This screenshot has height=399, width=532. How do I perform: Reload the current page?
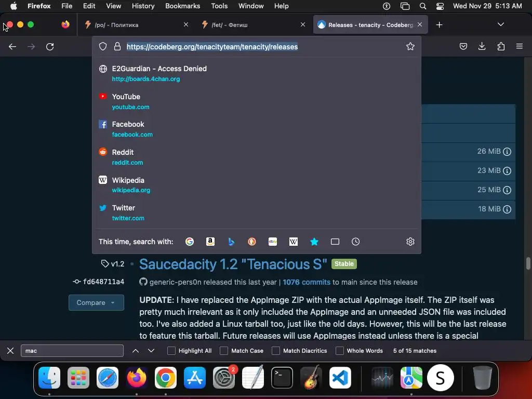point(50,46)
